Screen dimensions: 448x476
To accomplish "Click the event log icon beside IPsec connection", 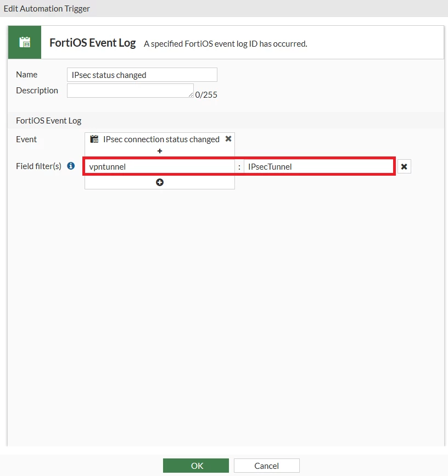I will [x=94, y=139].
